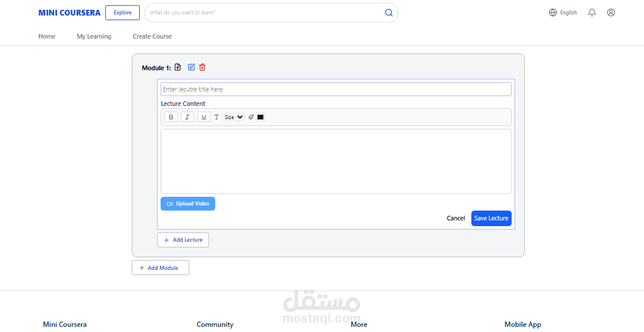
Task: Click the MINI COURSERA logo
Action: coord(70,13)
